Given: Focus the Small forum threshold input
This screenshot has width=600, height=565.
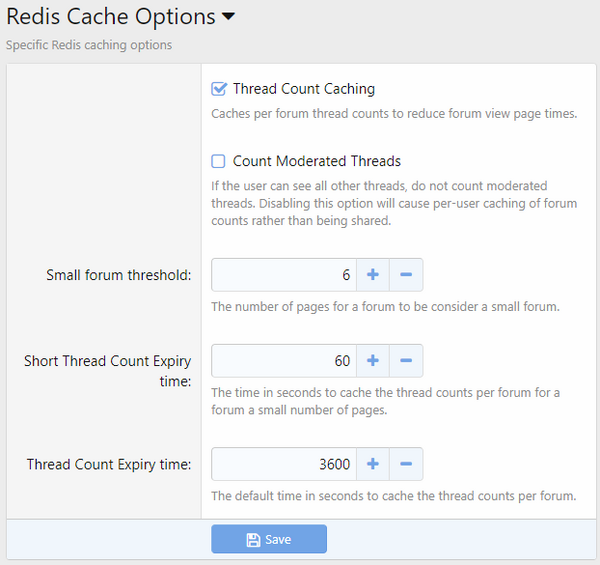Looking at the screenshot, I should (284, 275).
